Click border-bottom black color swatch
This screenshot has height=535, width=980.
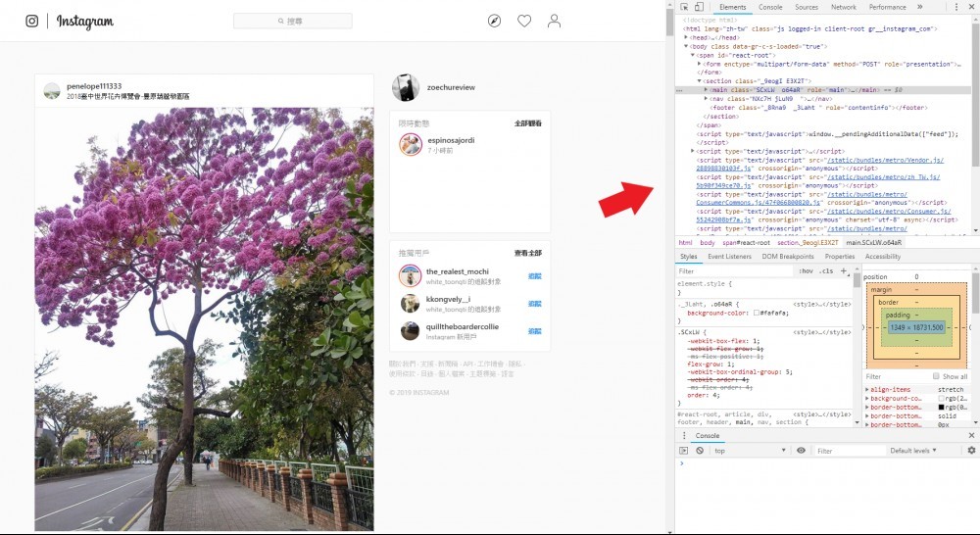(x=941, y=407)
